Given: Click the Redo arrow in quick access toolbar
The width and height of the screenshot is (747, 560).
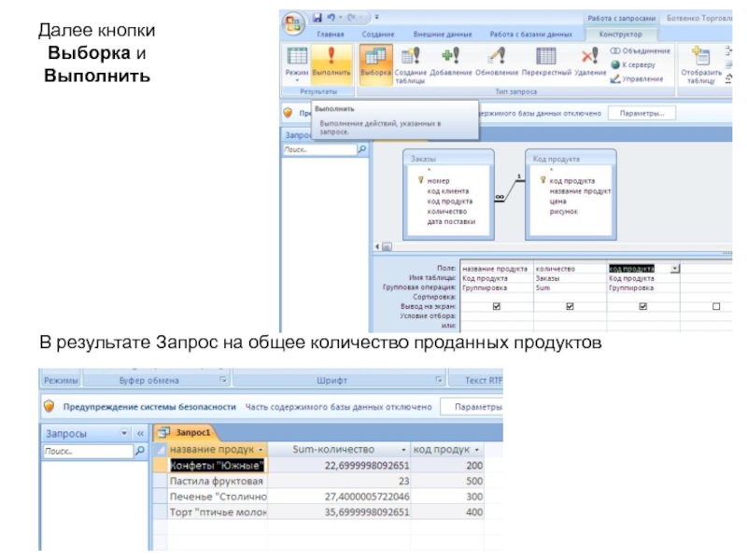Looking at the screenshot, I should tap(351, 18).
